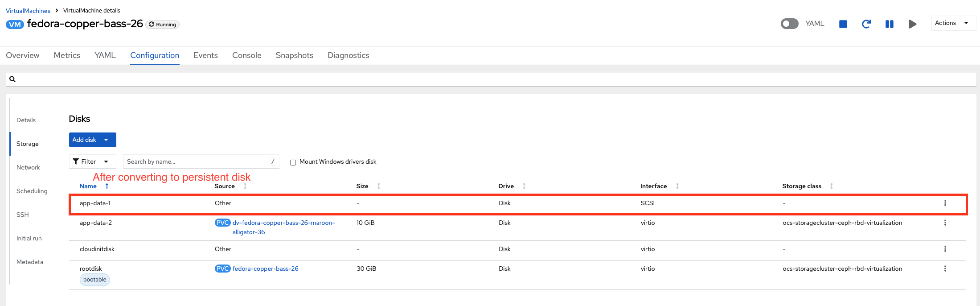This screenshot has height=306, width=980.
Task: Click the stop VM square icon
Action: [x=843, y=24]
